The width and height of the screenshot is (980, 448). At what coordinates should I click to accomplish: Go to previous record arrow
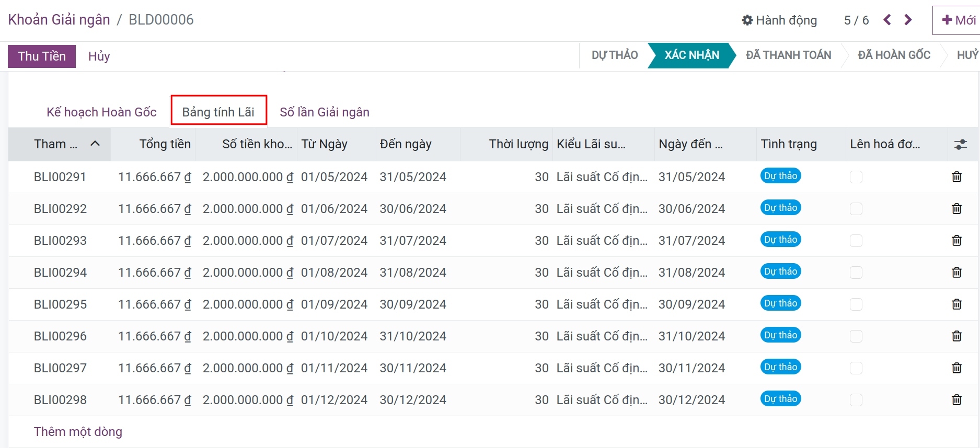[x=887, y=20]
